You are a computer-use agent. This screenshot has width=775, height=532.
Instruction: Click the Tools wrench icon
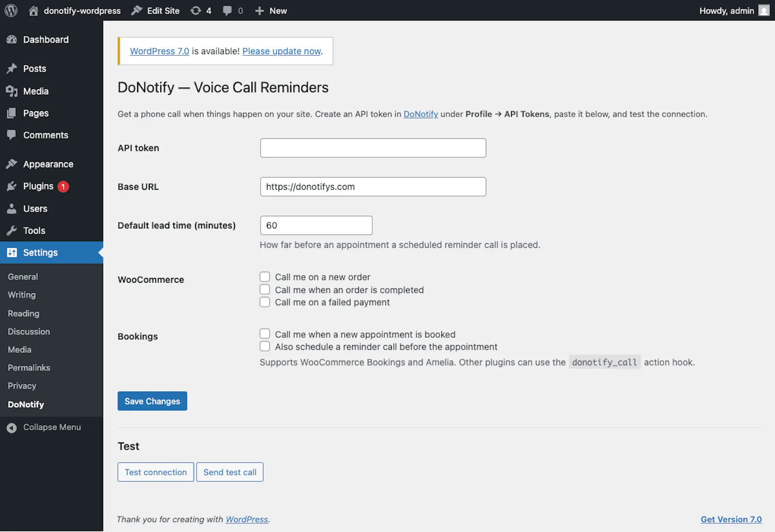click(x=12, y=231)
